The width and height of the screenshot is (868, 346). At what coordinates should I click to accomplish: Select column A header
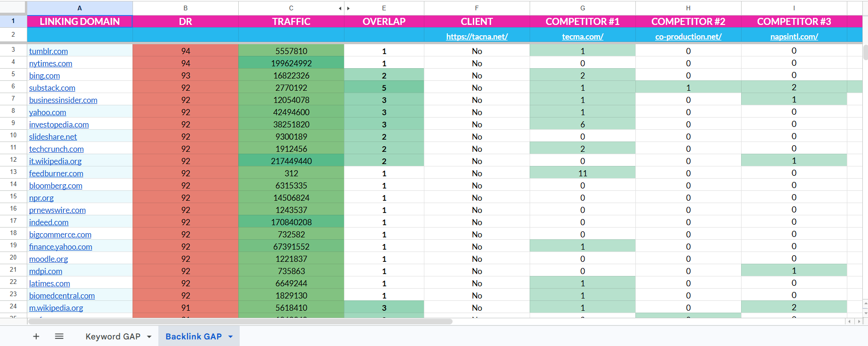tap(80, 8)
